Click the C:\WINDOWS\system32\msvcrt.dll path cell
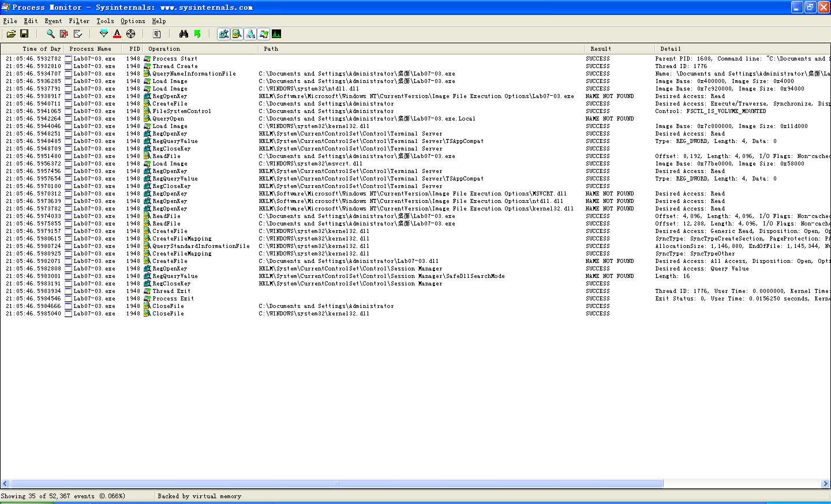The image size is (831, 504). pos(310,164)
